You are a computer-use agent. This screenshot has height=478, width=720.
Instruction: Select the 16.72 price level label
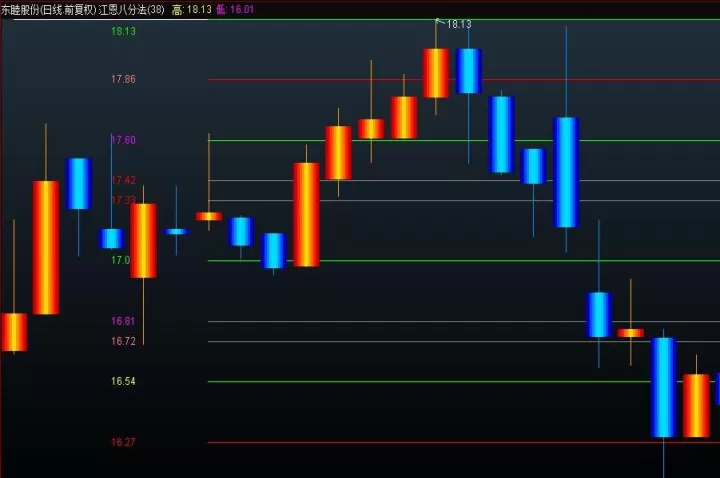[x=124, y=341]
